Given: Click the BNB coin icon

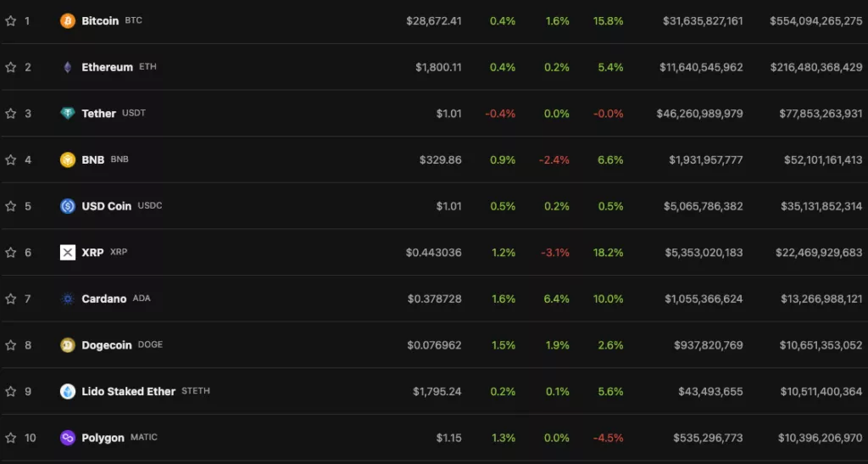Looking at the screenshot, I should pos(68,159).
